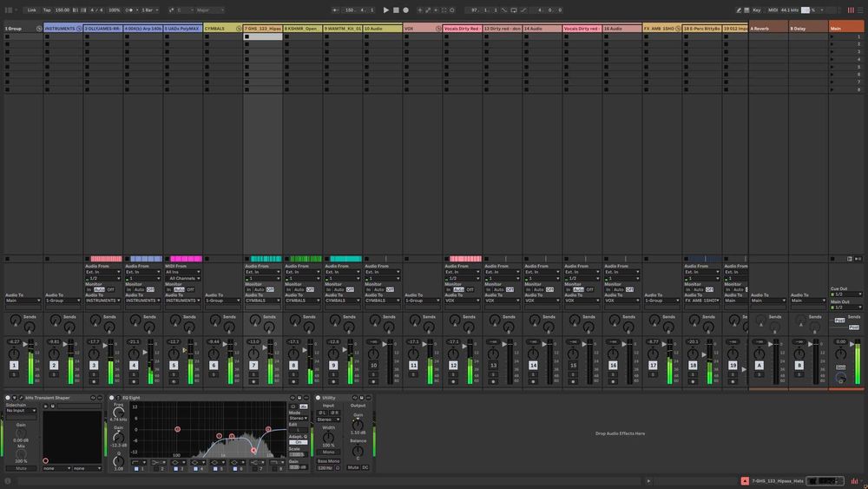Click the Tap tempo button
Viewport: 868px width, 489px height.
pyautogui.click(x=46, y=10)
